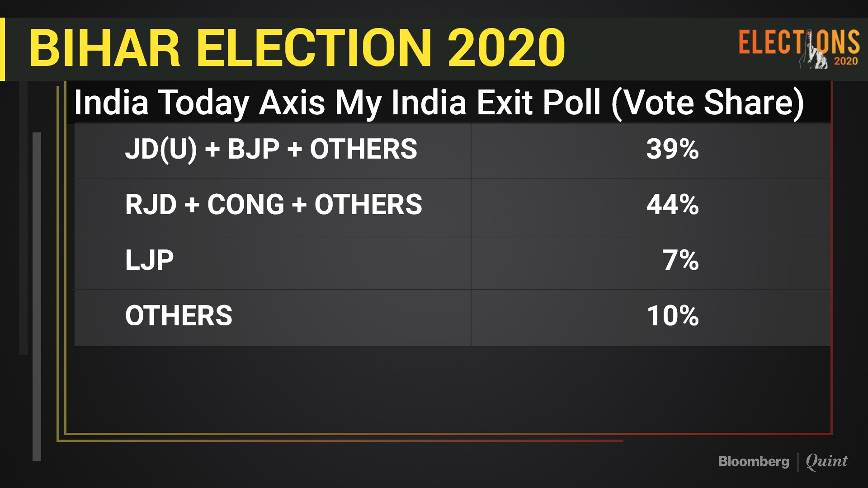This screenshot has width=868, height=488.
Task: Click the Bloomberg logo text
Action: [753, 461]
